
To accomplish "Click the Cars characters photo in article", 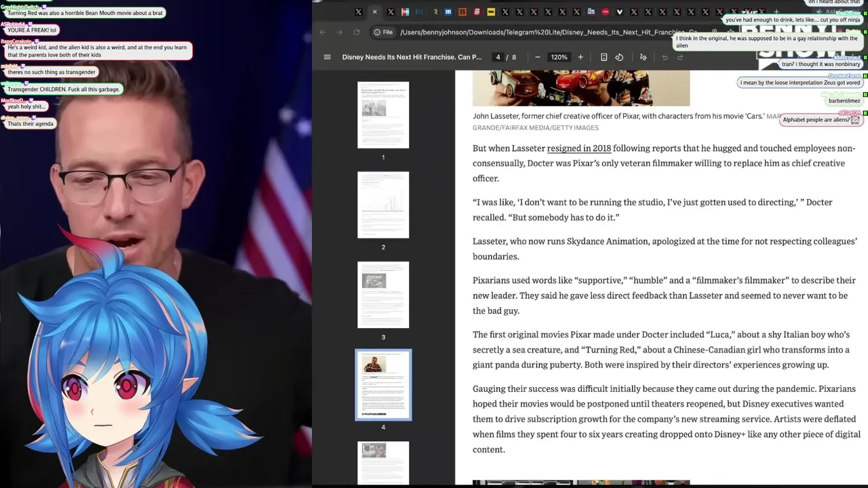I will click(581, 88).
